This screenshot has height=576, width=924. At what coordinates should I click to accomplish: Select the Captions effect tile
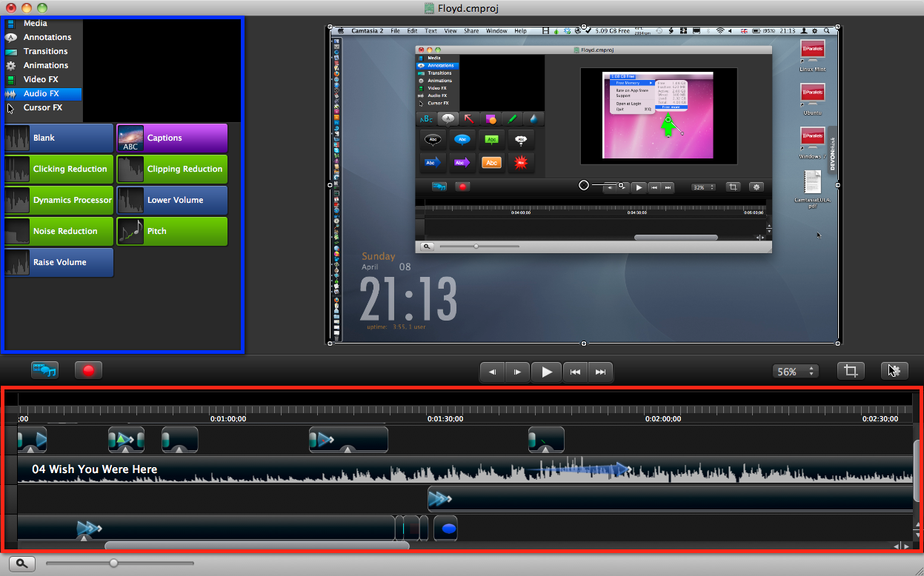[x=172, y=138]
